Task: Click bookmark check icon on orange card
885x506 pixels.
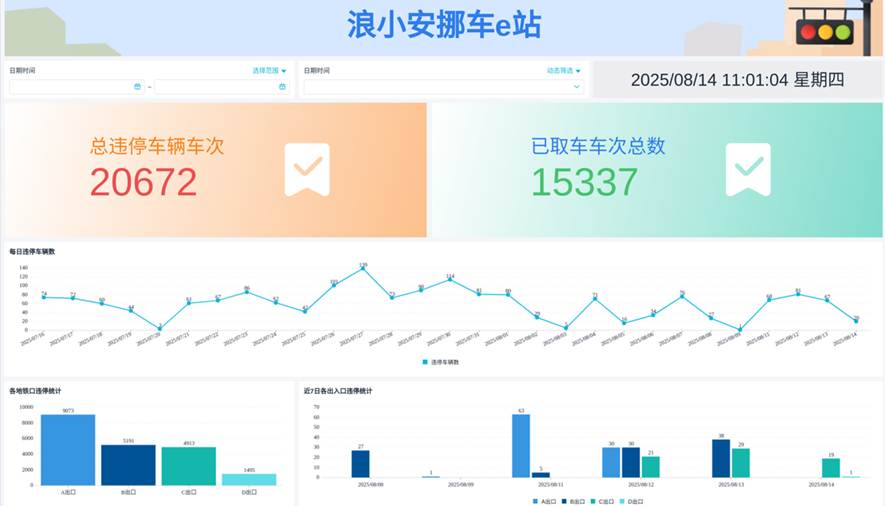Action: pos(307,169)
